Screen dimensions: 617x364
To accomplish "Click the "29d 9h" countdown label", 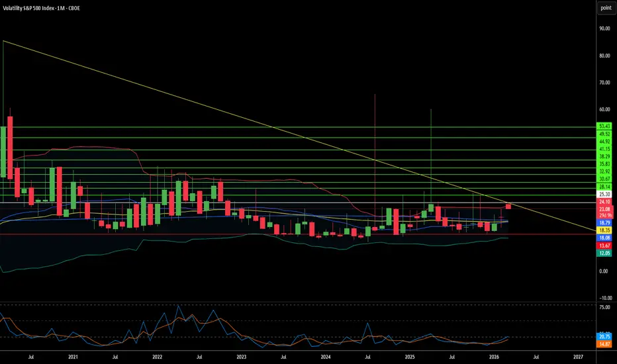I will (x=605, y=215).
